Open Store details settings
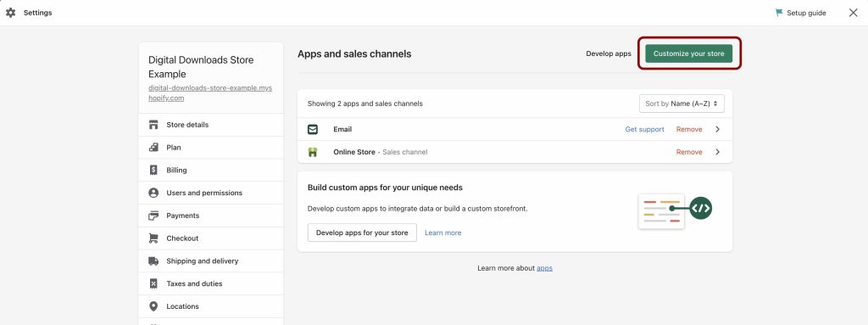The image size is (868, 325). click(x=211, y=125)
